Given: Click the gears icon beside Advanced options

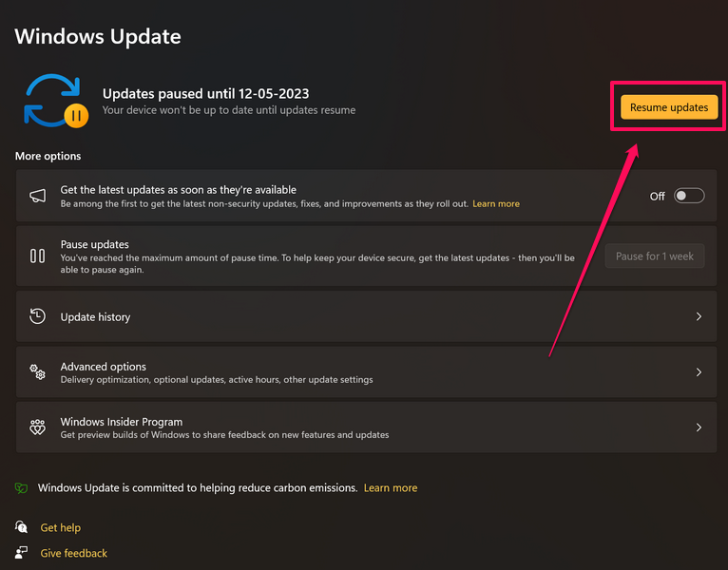Looking at the screenshot, I should (38, 371).
